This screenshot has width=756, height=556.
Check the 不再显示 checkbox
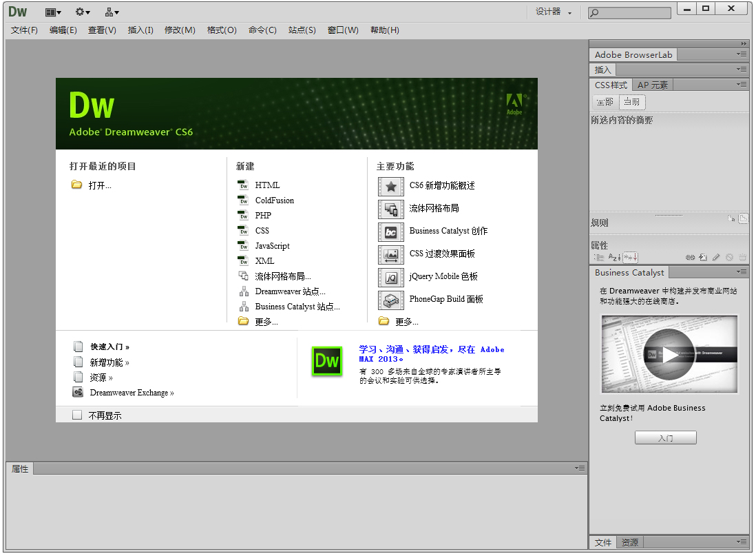point(77,415)
